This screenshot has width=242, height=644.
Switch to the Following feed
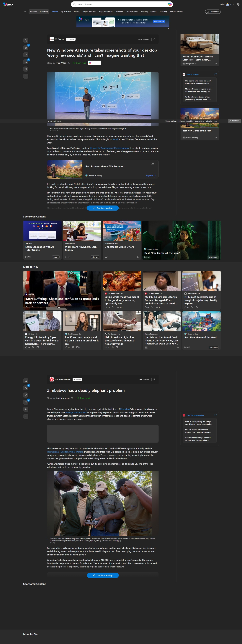click(x=44, y=12)
